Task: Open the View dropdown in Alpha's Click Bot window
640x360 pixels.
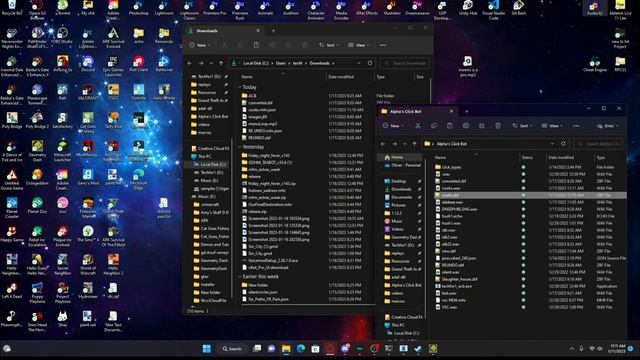Action: (x=552, y=126)
